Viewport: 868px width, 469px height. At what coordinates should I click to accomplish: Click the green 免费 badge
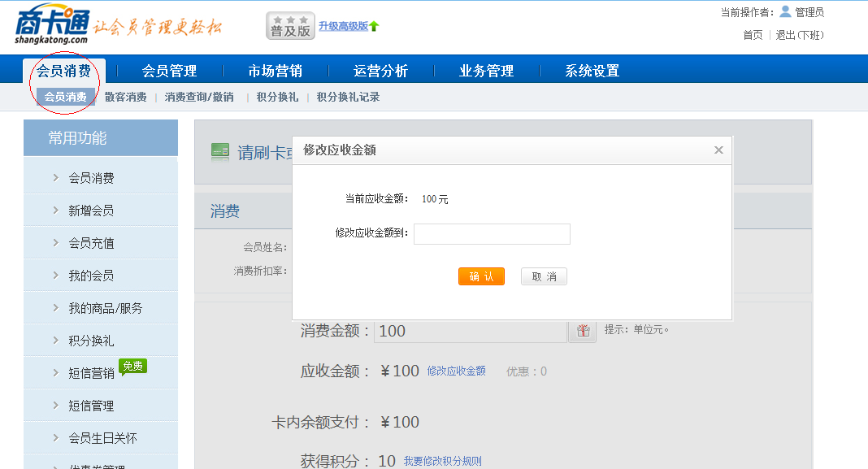[x=132, y=367]
